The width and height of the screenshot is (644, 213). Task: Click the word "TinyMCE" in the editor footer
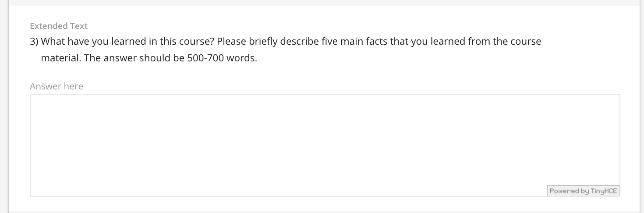(x=604, y=191)
